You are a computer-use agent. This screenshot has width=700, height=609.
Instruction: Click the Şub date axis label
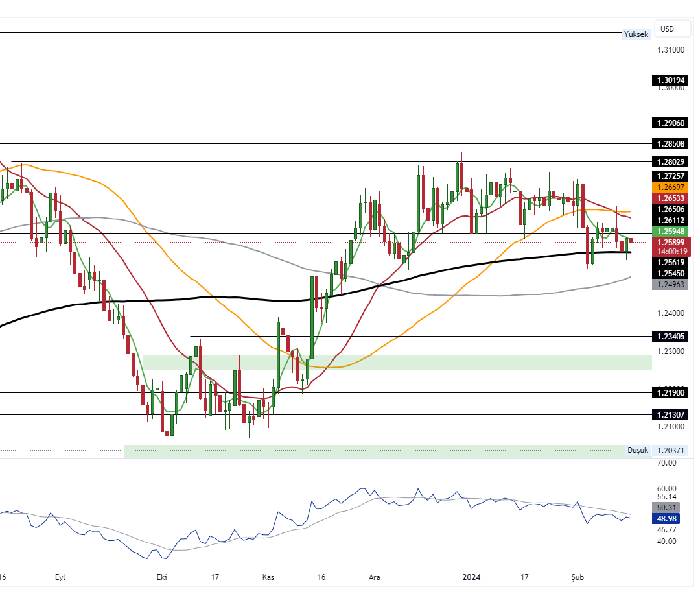coord(577,577)
